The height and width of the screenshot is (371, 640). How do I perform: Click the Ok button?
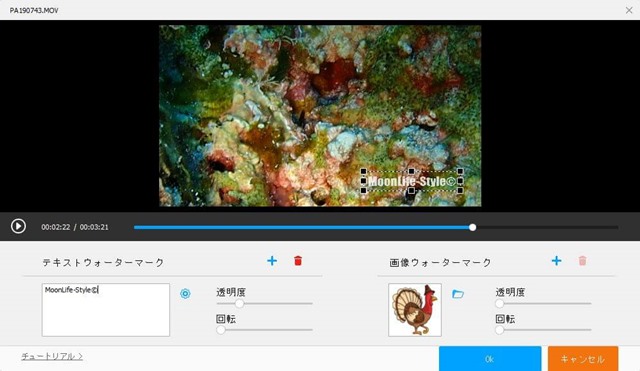pyautogui.click(x=490, y=359)
